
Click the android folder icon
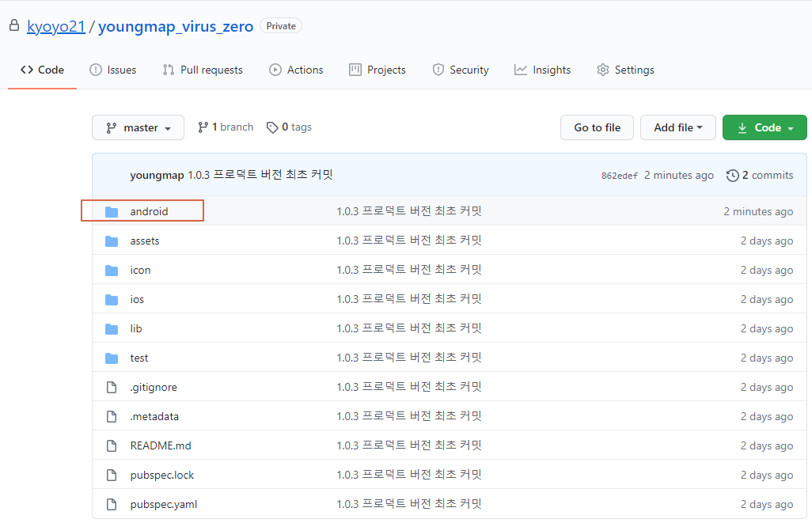click(x=112, y=211)
